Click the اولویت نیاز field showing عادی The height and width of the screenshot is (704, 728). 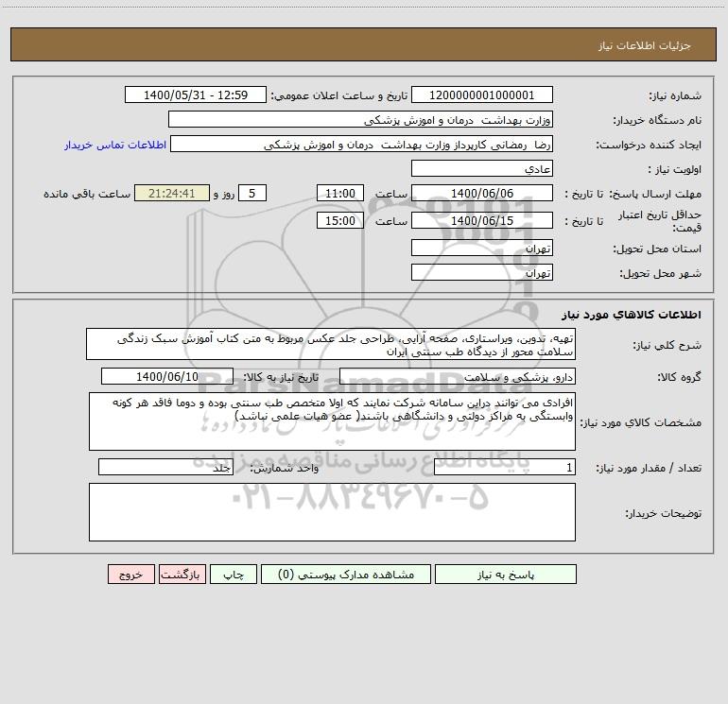[x=482, y=168]
